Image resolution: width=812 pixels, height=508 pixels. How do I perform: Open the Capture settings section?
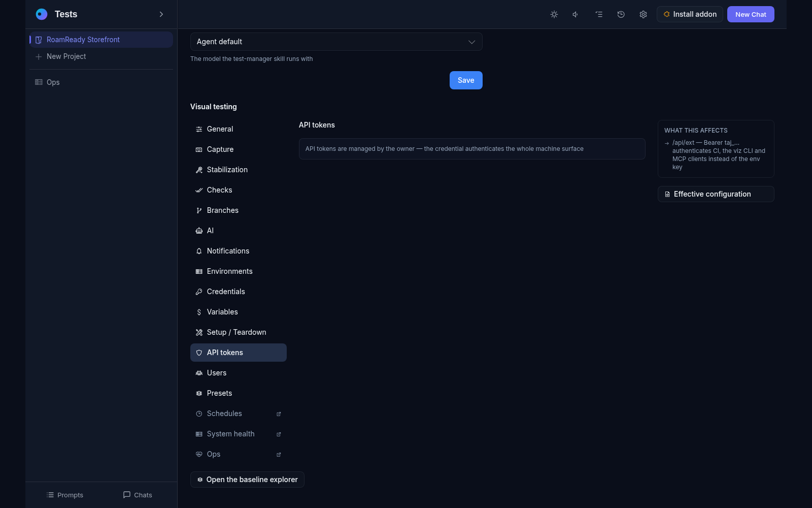point(239,149)
